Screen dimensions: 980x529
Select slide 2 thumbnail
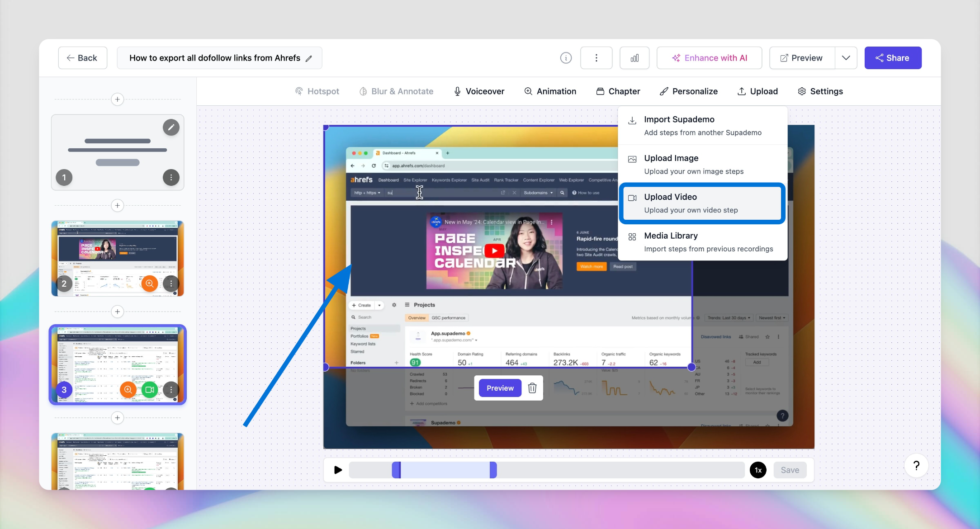[x=118, y=259]
